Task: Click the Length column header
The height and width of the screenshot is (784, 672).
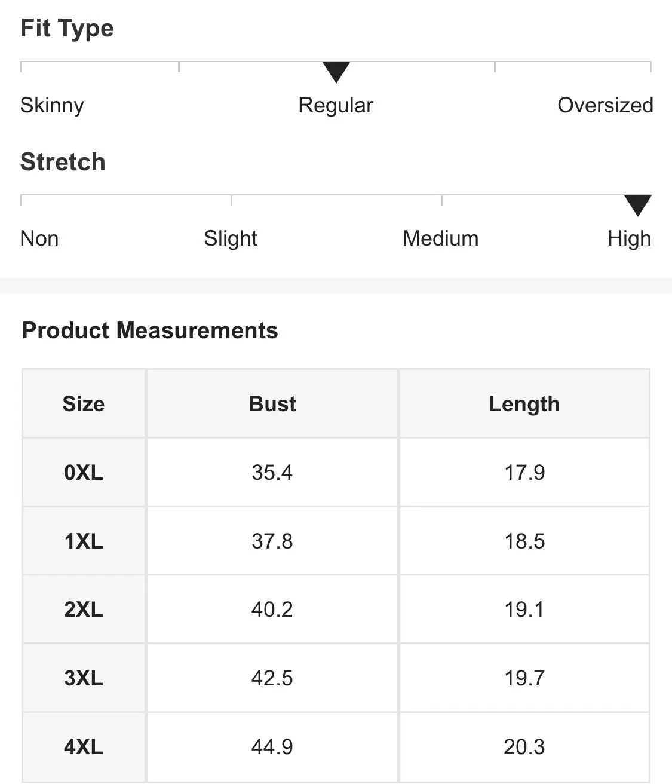Action: 524,403
